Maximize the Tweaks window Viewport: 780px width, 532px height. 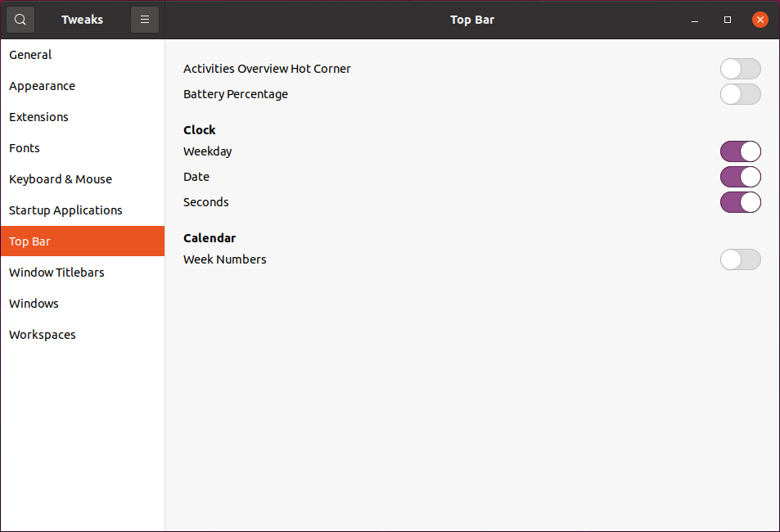tap(728, 20)
